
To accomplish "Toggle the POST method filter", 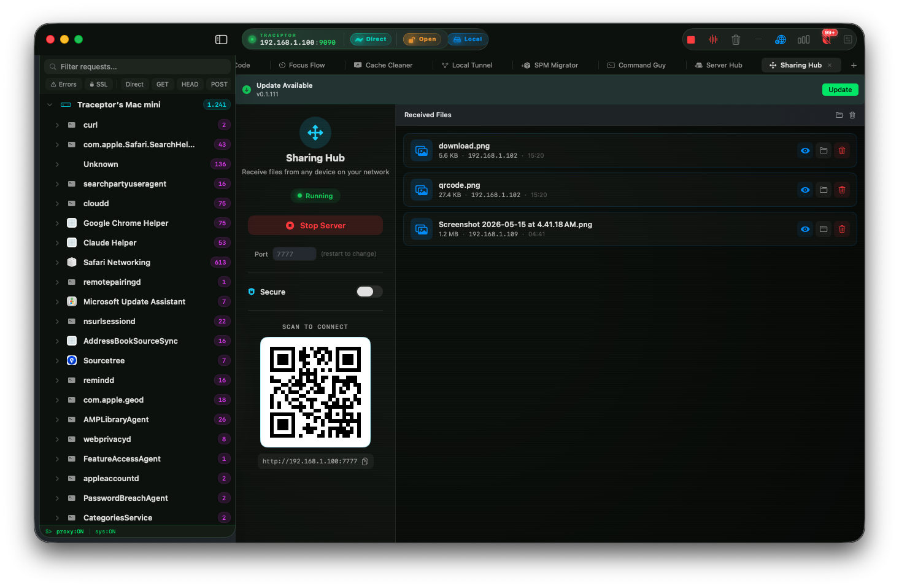I will [219, 84].
